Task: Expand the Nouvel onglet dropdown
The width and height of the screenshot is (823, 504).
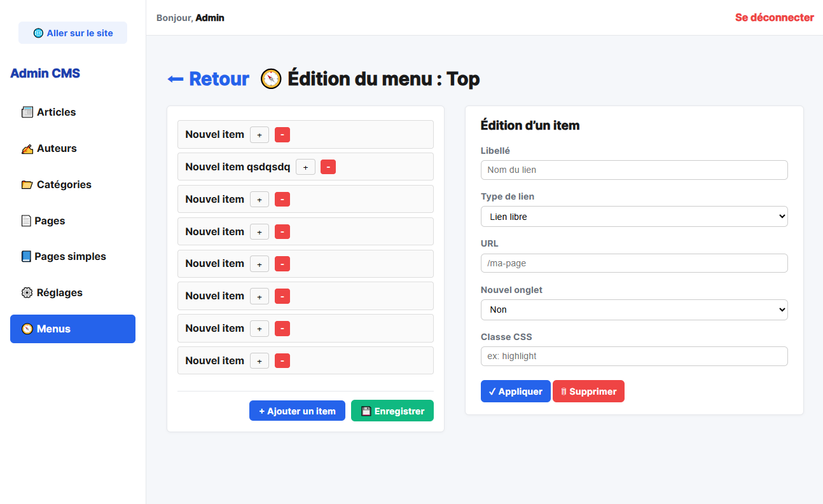Action: point(633,310)
